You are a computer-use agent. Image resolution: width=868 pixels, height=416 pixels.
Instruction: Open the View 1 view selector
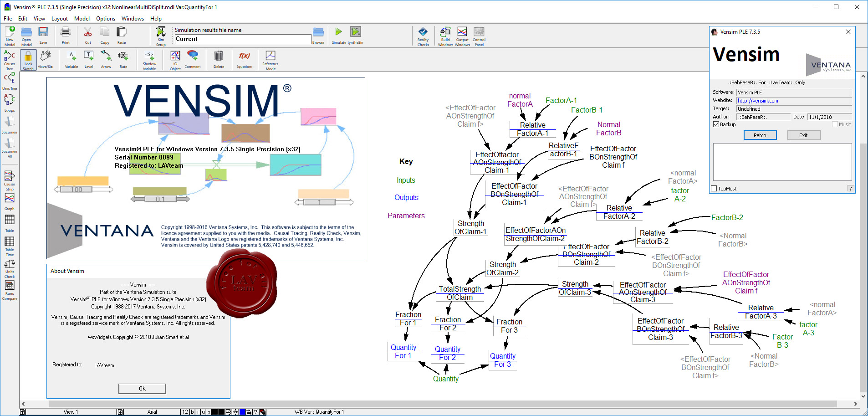(71, 412)
